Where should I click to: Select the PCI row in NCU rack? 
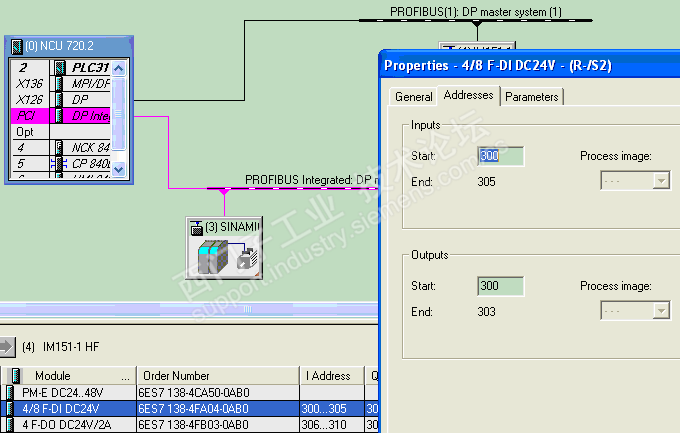[60, 116]
